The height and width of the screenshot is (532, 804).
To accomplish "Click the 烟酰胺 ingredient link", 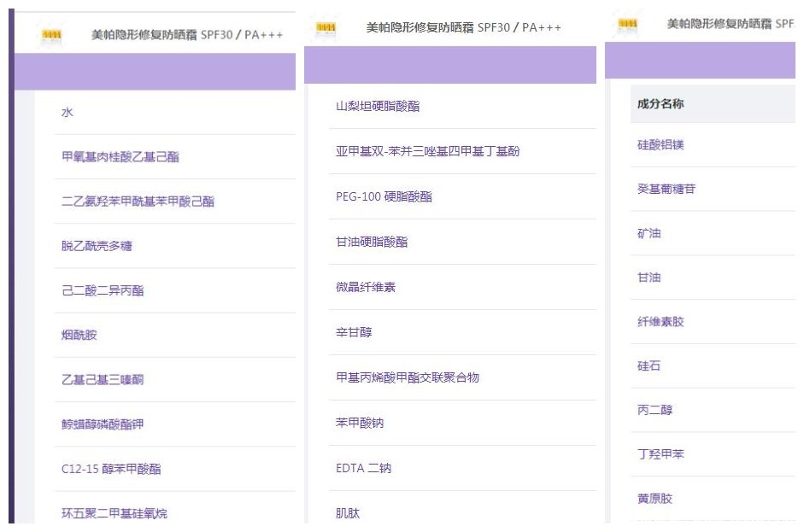I will point(79,335).
